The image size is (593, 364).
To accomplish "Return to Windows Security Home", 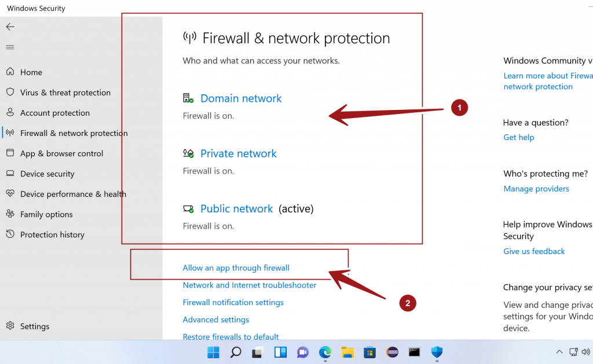I will pos(31,72).
